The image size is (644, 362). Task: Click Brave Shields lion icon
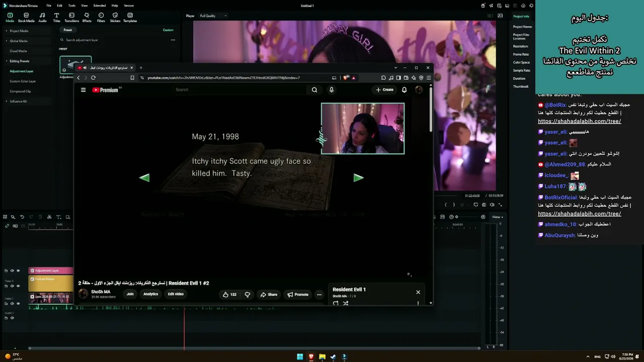[x=346, y=77]
